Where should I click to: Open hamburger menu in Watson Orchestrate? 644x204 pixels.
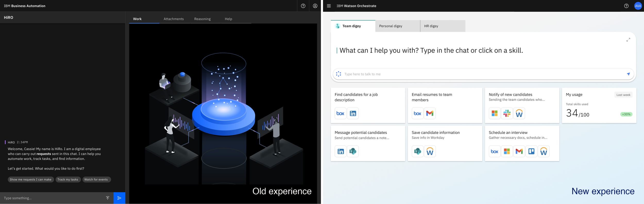click(329, 6)
